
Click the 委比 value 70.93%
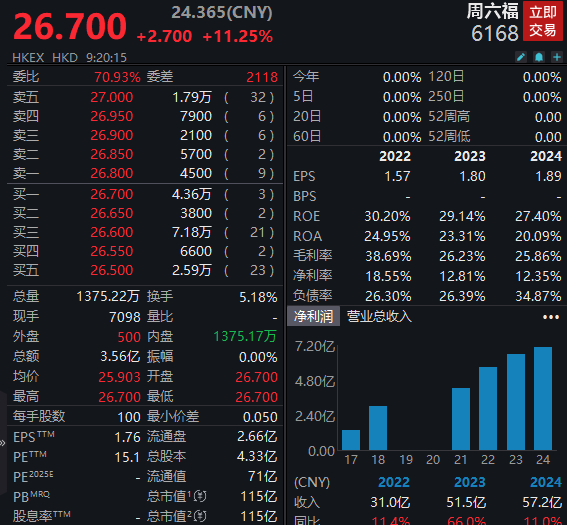pos(117,77)
